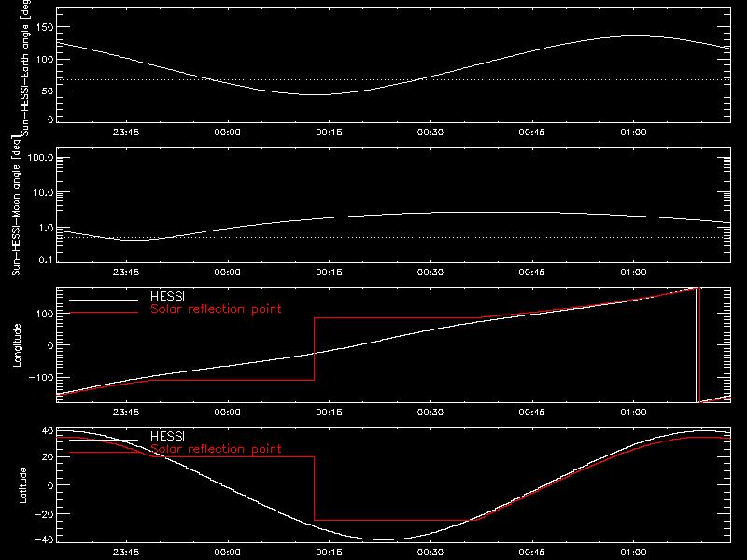Select 00:30 label under Earth angle plot

click(430, 133)
